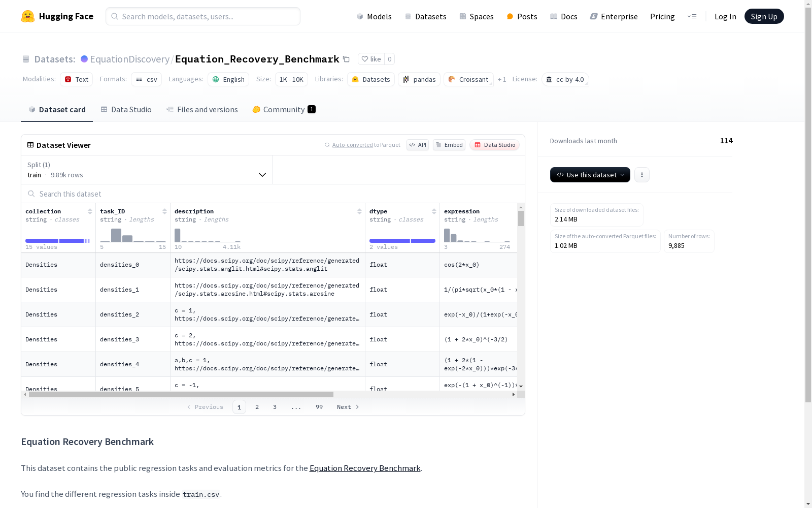
Task: Show the additional +1 libraries
Action: click(x=502, y=79)
